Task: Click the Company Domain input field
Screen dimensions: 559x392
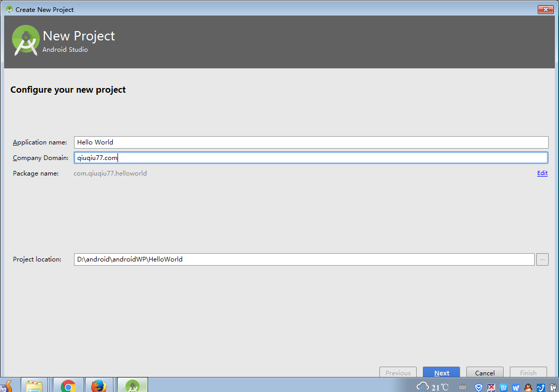Action: (311, 157)
